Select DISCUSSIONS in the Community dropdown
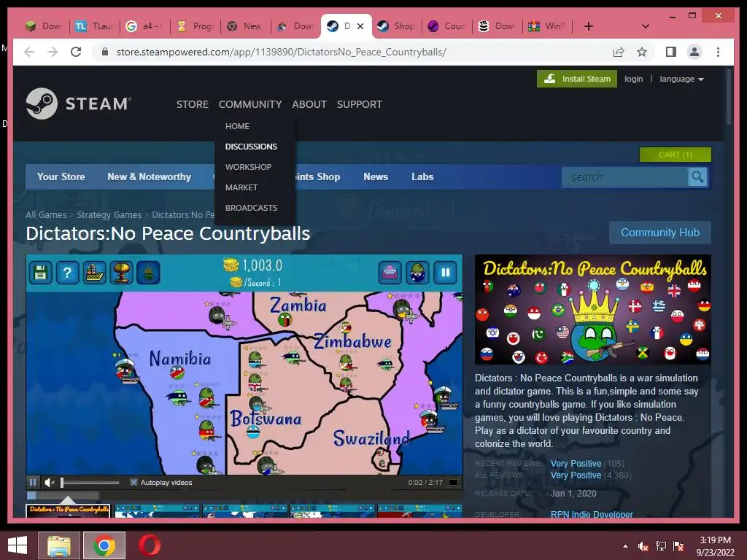 [251, 147]
